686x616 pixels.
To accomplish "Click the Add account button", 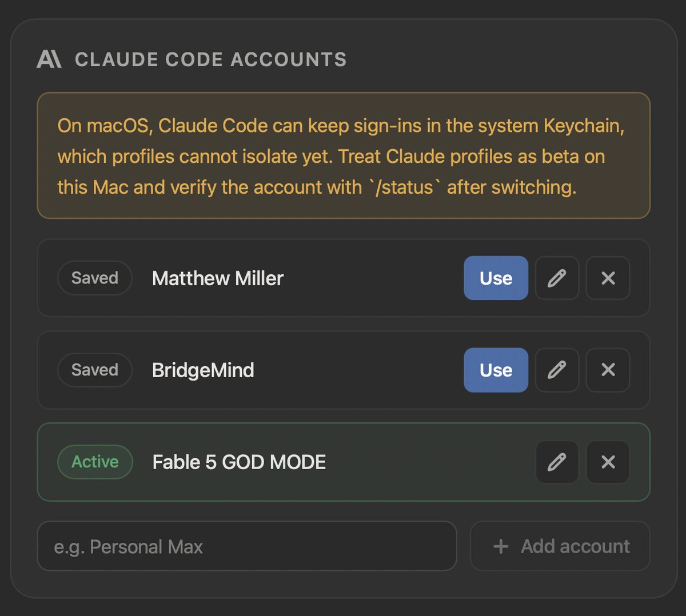I will point(560,546).
